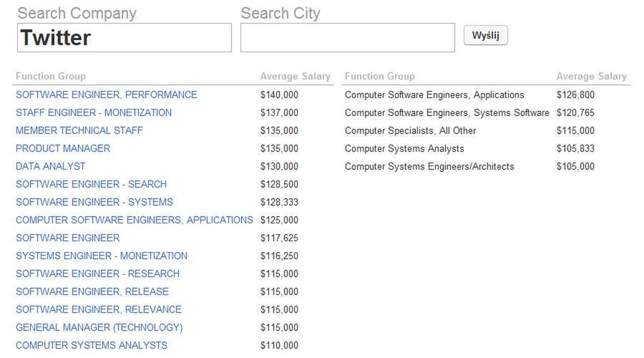
Task: Open SOFTWARE ENGINEER - RESEARCH link
Action: (x=98, y=274)
